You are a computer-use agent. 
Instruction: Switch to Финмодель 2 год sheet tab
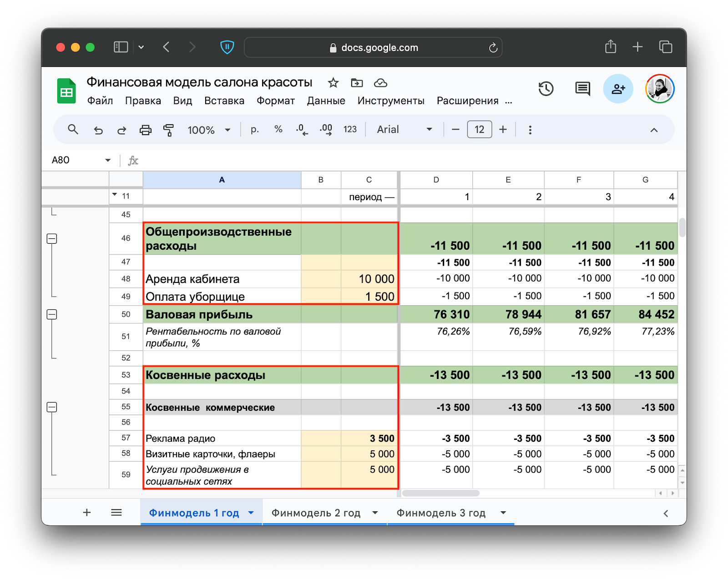click(x=316, y=513)
